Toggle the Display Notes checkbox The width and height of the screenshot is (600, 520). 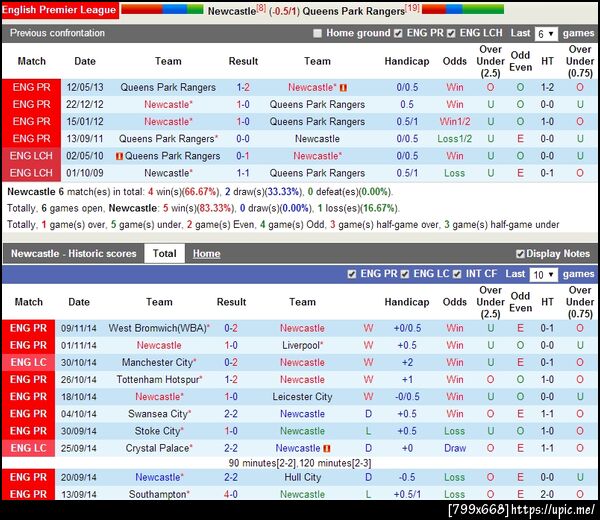520,254
